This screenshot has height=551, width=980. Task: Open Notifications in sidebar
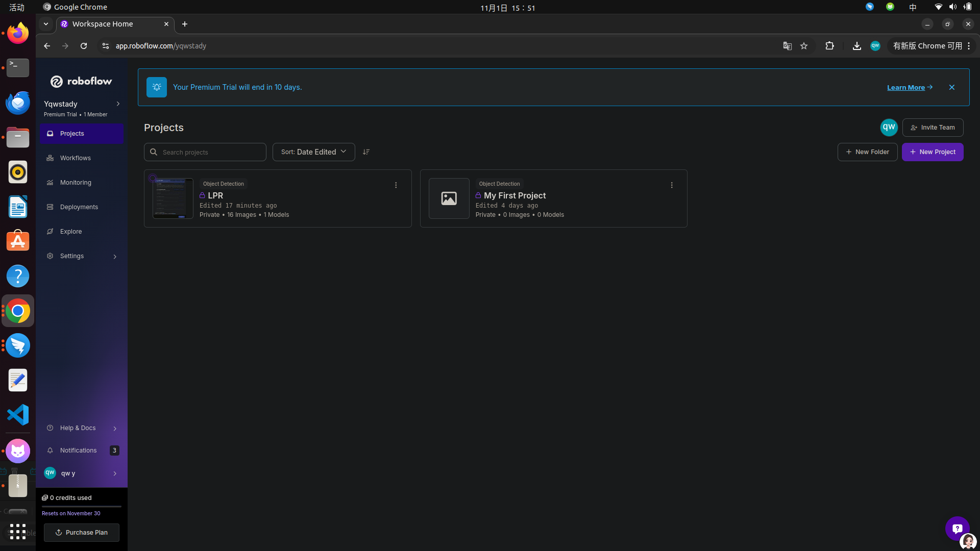coord(78,450)
